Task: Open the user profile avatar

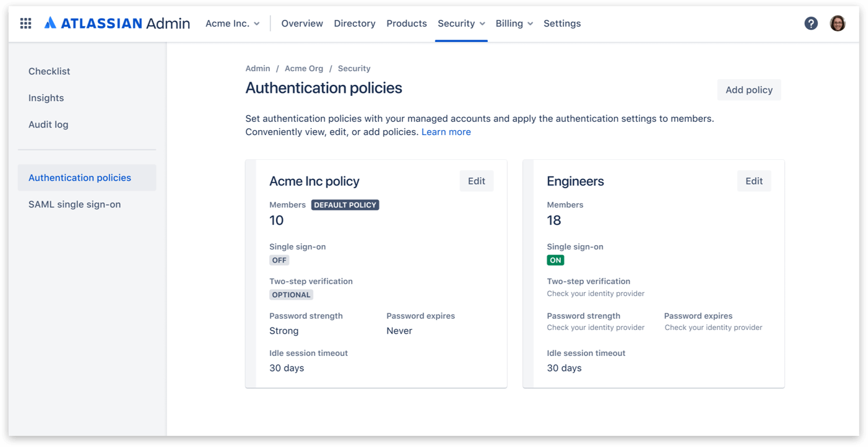Action: [837, 24]
